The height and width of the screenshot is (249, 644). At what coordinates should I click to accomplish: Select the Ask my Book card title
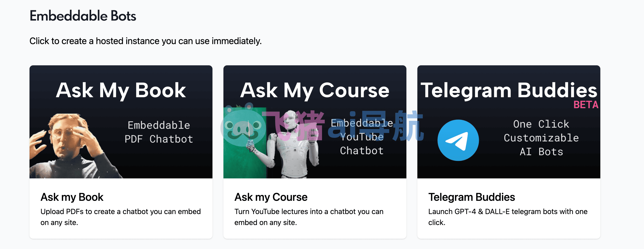coord(72,197)
